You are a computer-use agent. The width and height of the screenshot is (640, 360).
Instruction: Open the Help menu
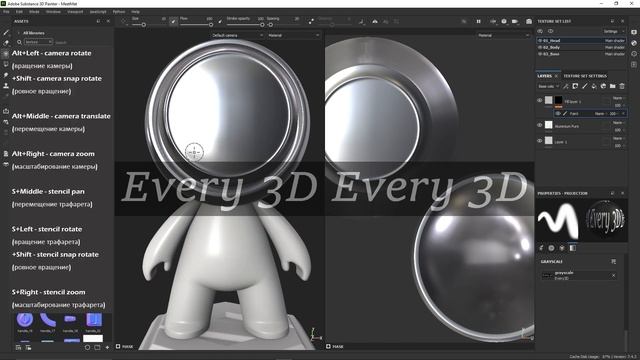click(x=136, y=12)
